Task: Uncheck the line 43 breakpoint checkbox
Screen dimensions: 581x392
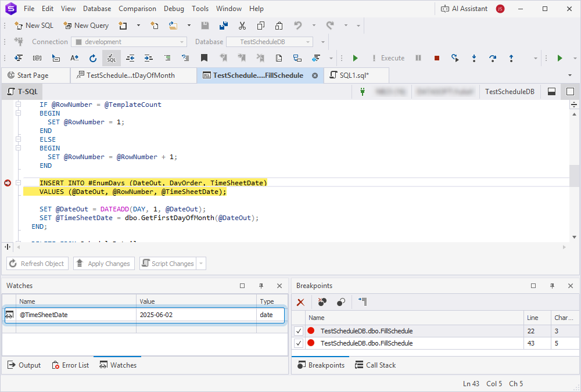Action: [298, 343]
